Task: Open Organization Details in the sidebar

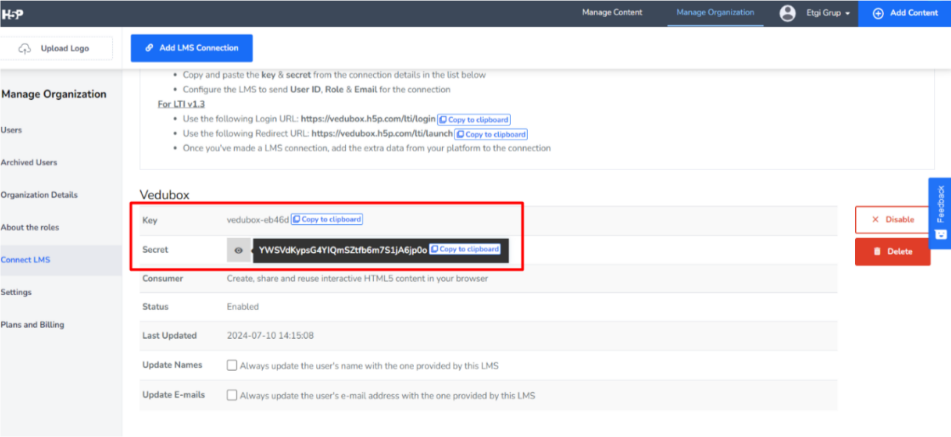Action: (39, 195)
